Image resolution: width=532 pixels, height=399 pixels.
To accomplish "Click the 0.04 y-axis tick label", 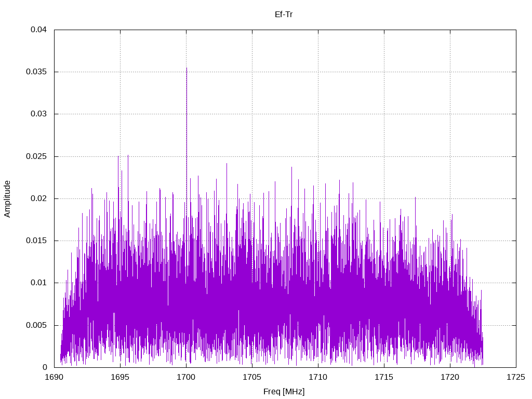I will pos(38,30).
